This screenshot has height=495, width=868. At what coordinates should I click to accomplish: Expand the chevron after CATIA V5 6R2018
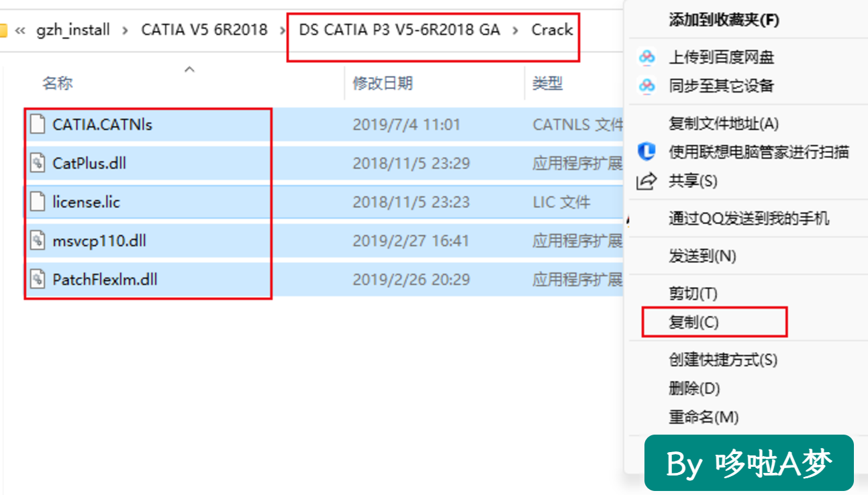(x=283, y=30)
